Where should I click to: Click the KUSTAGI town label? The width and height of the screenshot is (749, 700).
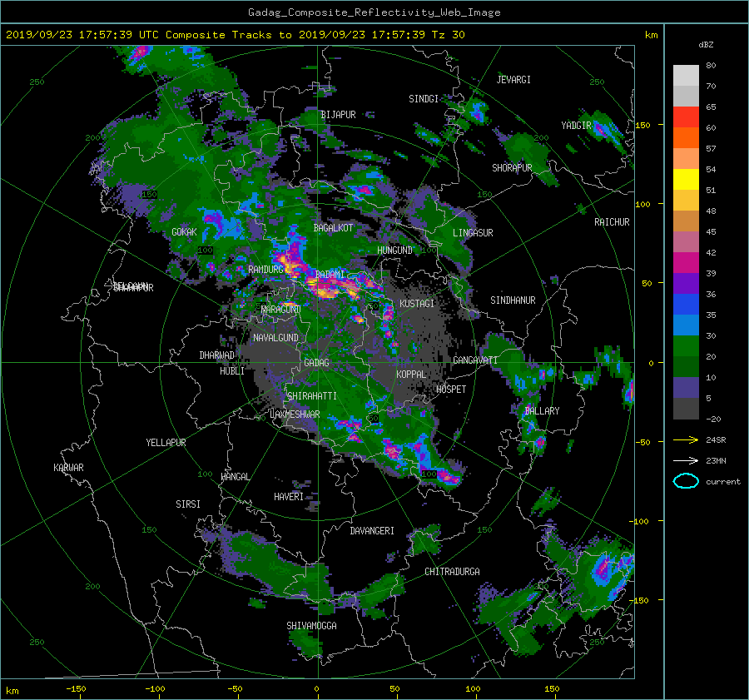click(417, 304)
